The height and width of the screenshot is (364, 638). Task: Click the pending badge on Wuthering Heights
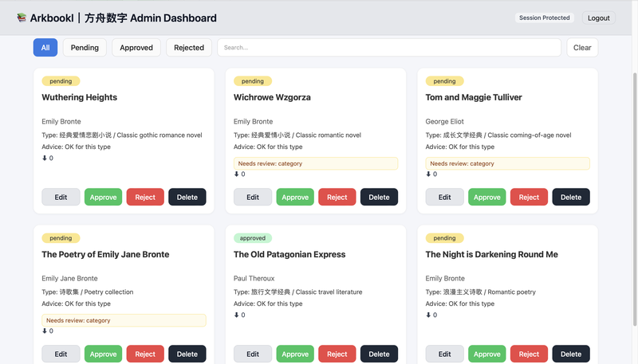pyautogui.click(x=61, y=81)
